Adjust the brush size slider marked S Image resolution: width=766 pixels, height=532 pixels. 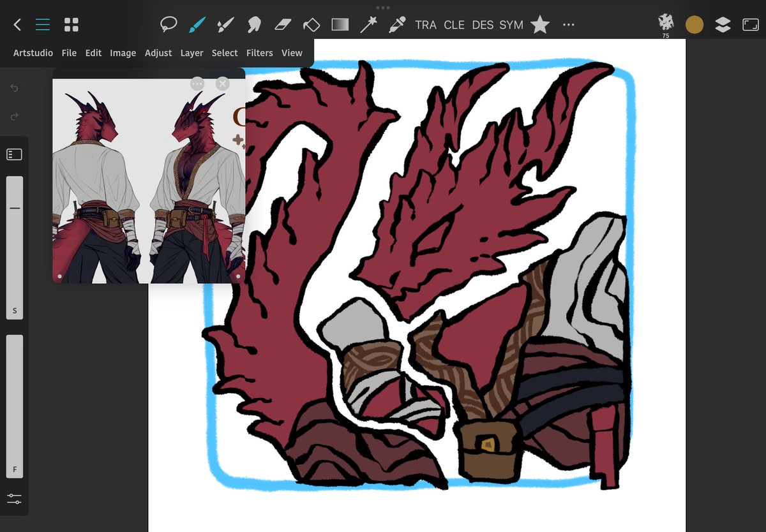click(x=15, y=248)
